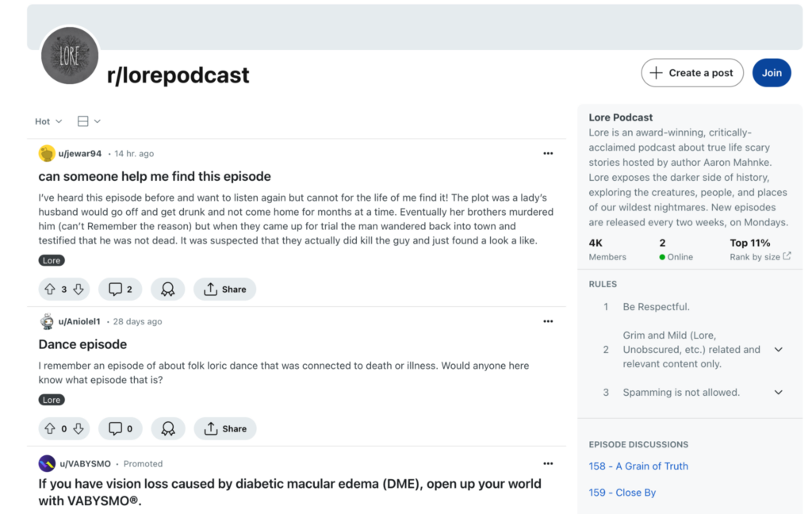Join the r/lorepodcast community
812x514 pixels.
(x=772, y=73)
